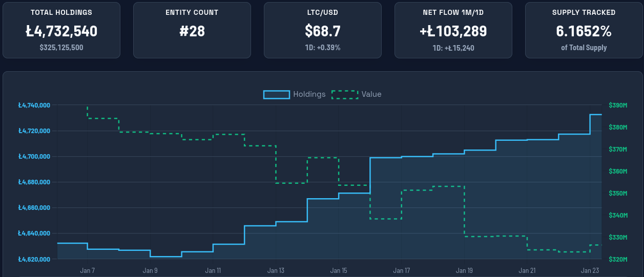Click the Ł4,740,000 left axis label
Screen dimensions: 644x277
pos(34,105)
